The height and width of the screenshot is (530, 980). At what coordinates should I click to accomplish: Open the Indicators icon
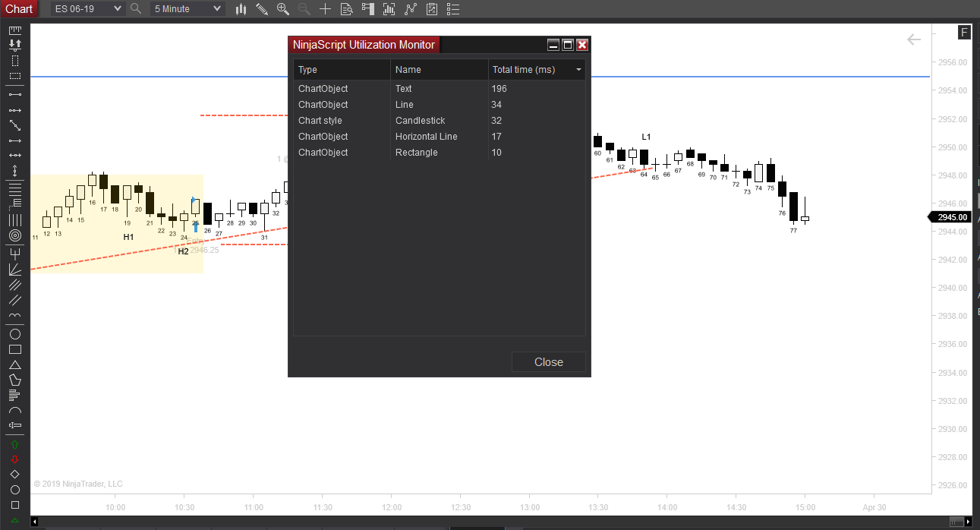(x=411, y=9)
